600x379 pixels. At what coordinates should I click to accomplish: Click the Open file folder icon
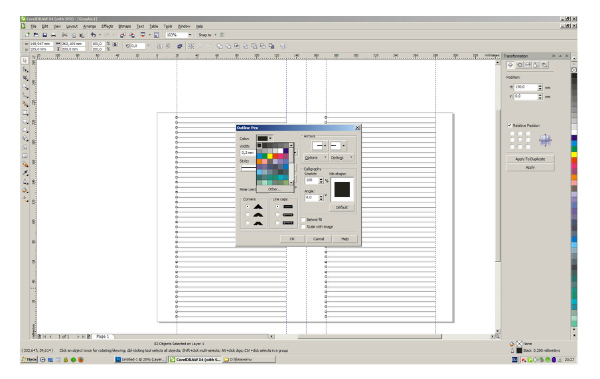(x=36, y=35)
